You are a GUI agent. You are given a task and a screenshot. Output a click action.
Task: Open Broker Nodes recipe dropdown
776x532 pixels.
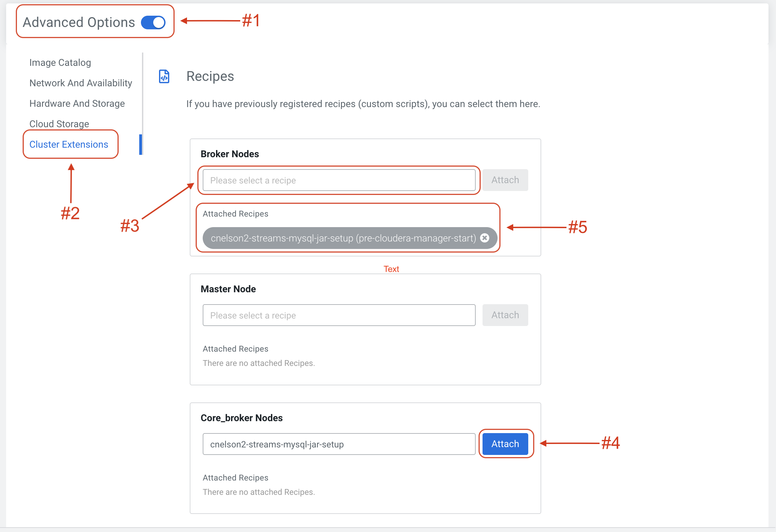339,180
